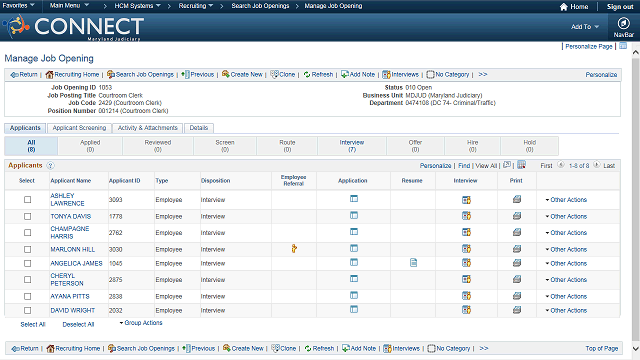Click Marlonn Hill's employee referral icon
The width and height of the screenshot is (640, 360).
coord(294,249)
